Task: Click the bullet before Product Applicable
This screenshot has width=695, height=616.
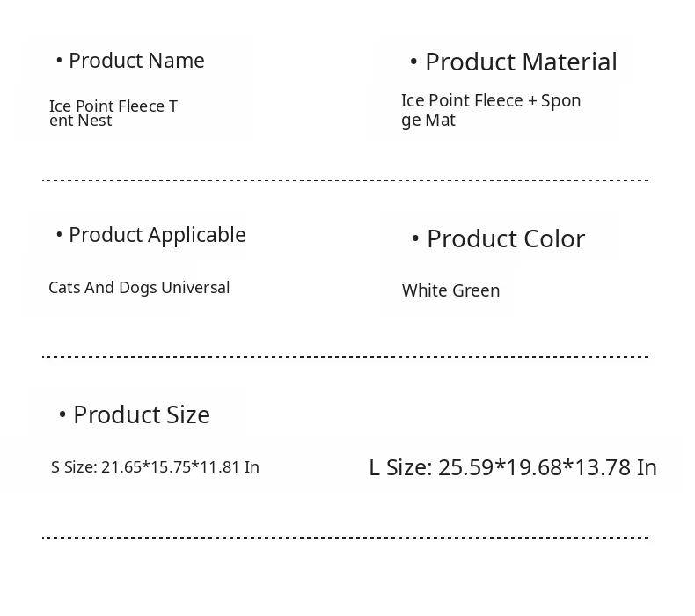Action: click(59, 235)
